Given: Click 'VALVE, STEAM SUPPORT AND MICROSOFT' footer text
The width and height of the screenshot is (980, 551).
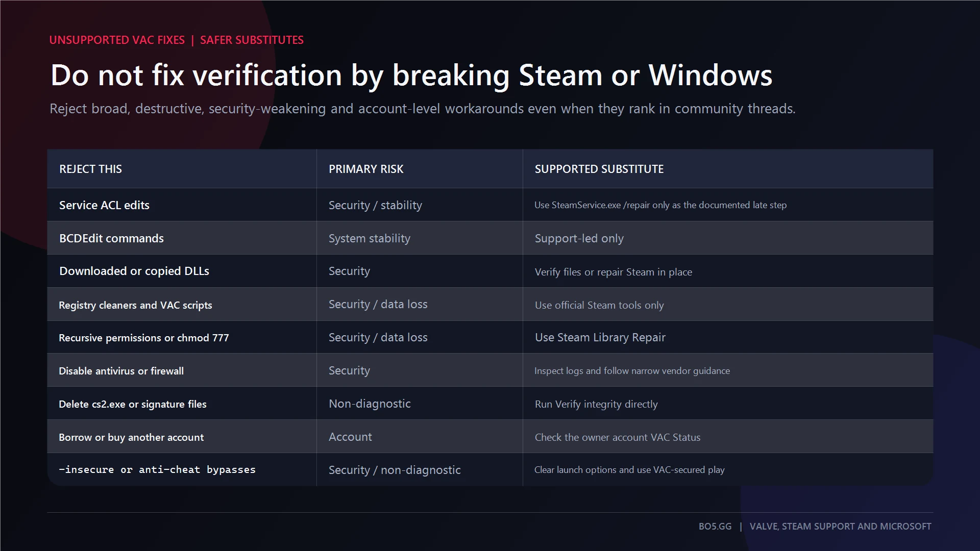Looking at the screenshot, I should [840, 527].
